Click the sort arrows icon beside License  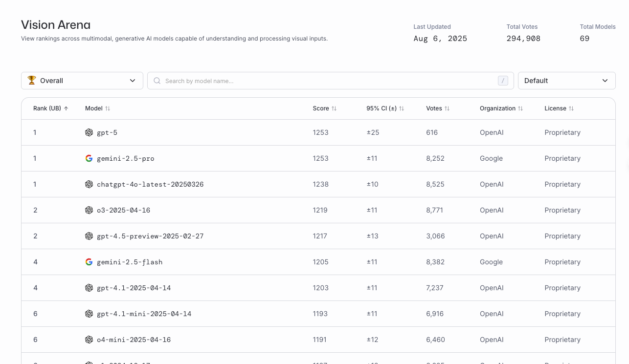[x=571, y=108]
